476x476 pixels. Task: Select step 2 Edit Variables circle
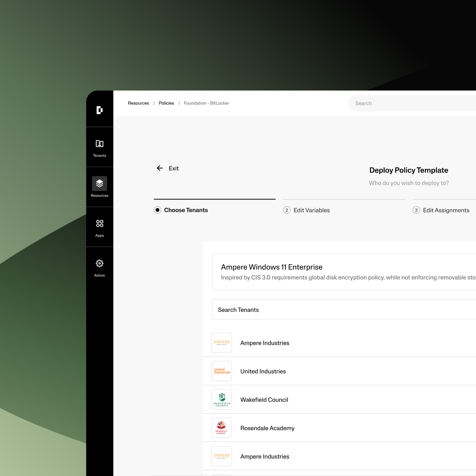(x=287, y=210)
